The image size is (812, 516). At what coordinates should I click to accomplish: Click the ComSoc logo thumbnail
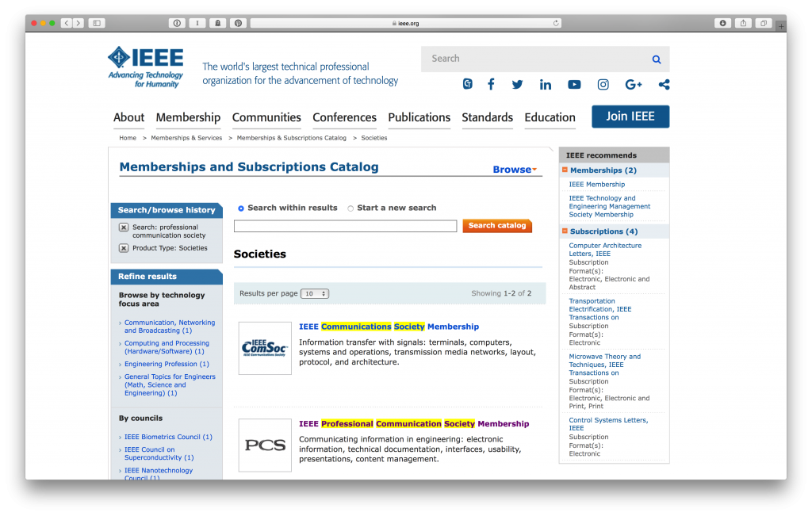point(265,348)
